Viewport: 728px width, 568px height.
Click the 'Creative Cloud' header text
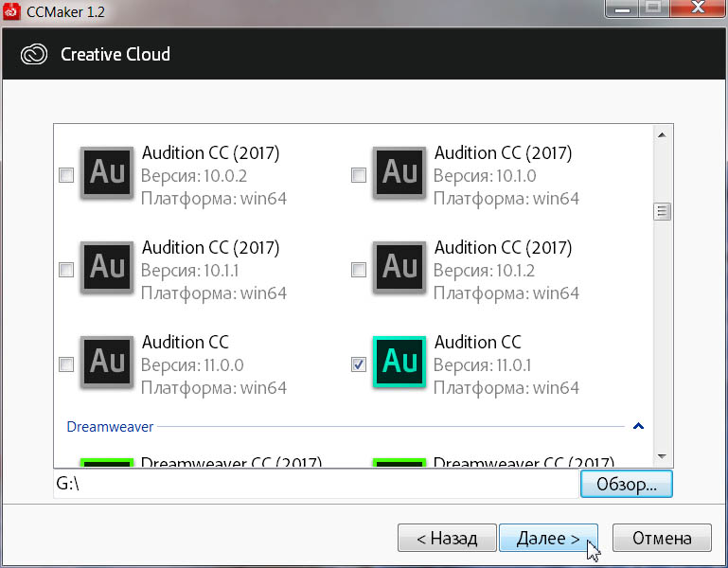coord(115,54)
